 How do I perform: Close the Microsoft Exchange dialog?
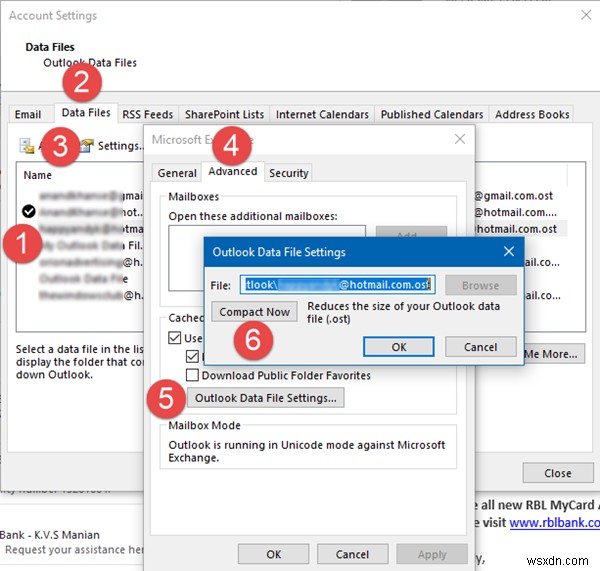[x=460, y=139]
